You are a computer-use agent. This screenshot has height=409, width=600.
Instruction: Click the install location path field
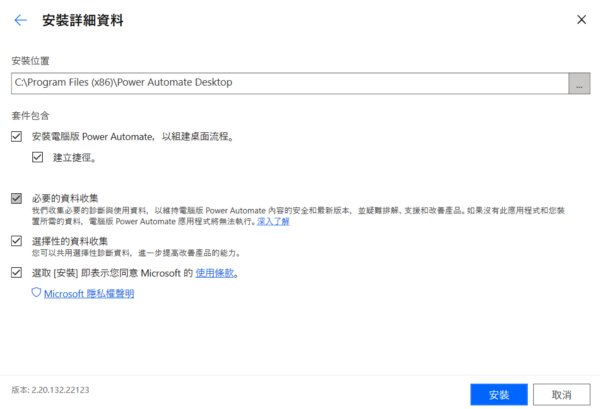pyautogui.click(x=290, y=83)
